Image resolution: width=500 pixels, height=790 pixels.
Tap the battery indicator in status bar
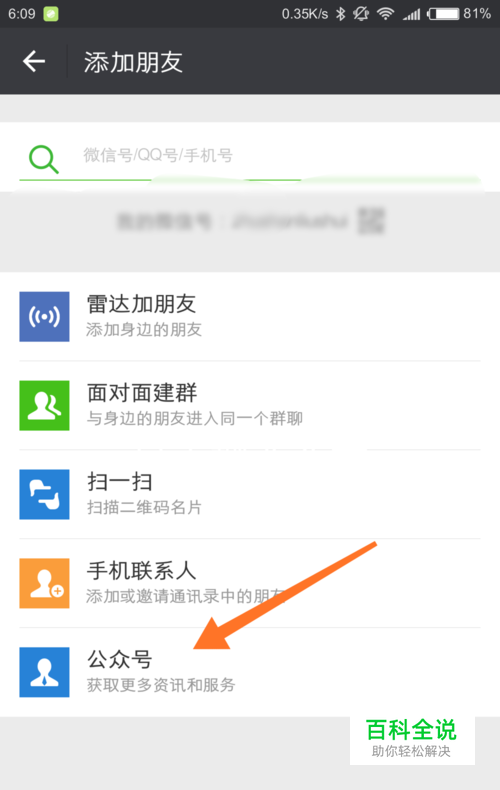(x=444, y=14)
